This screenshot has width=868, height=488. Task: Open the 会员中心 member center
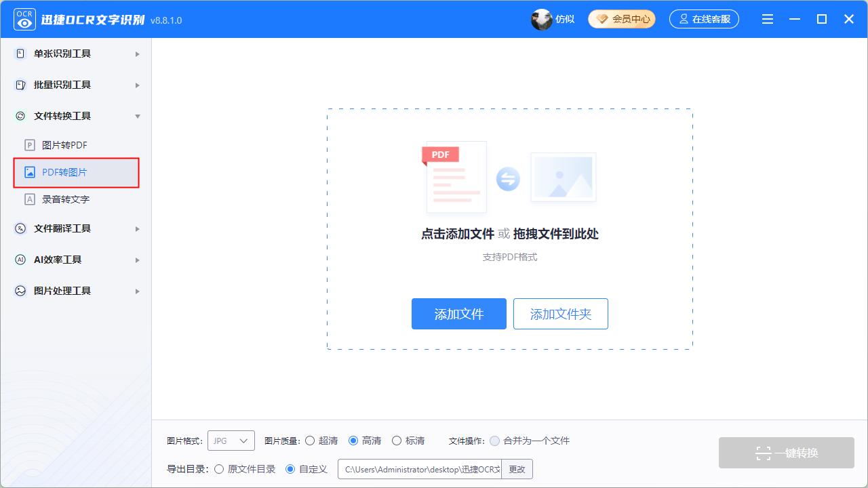(x=622, y=19)
